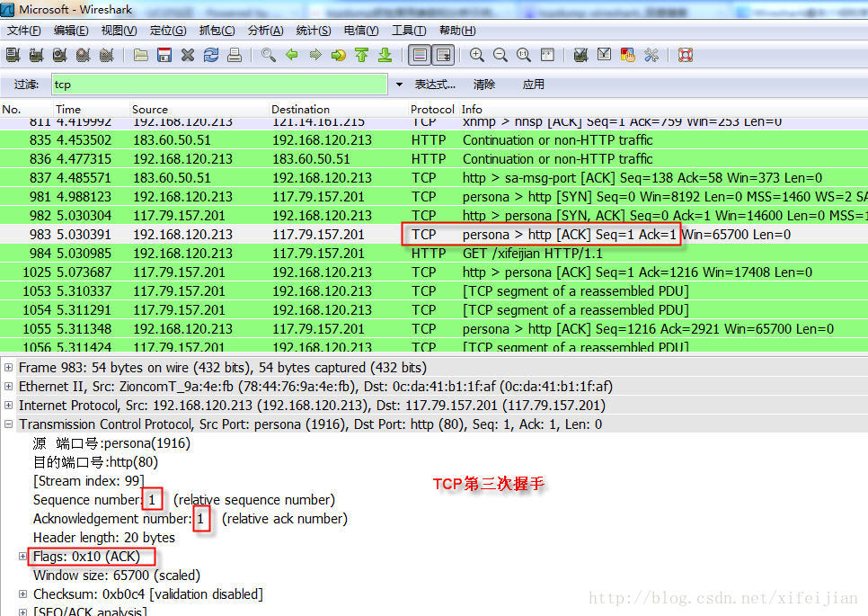Open the 帮助(H) menu
Image resolution: width=868 pixels, height=616 pixels.
click(x=457, y=31)
